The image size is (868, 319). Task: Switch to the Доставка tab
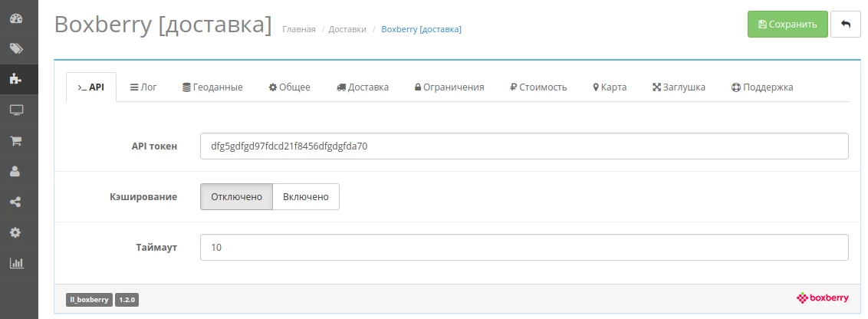363,87
